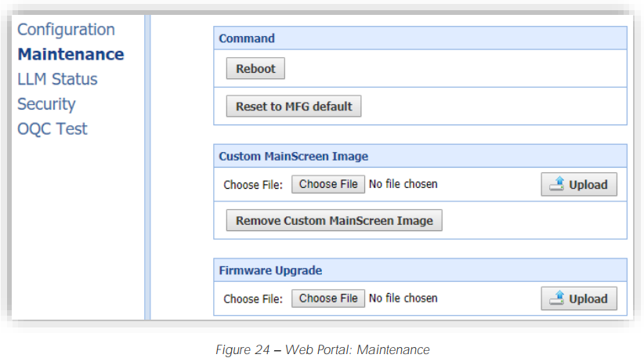Click the upload arrow icon for Firmware Upgrade
The image size is (644, 358).
(557, 298)
